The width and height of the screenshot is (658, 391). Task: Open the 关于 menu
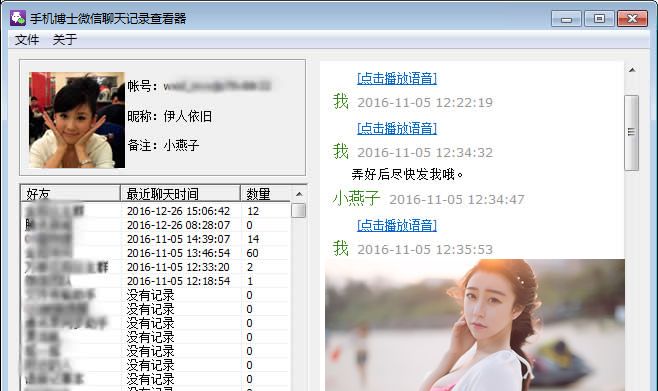(x=65, y=40)
